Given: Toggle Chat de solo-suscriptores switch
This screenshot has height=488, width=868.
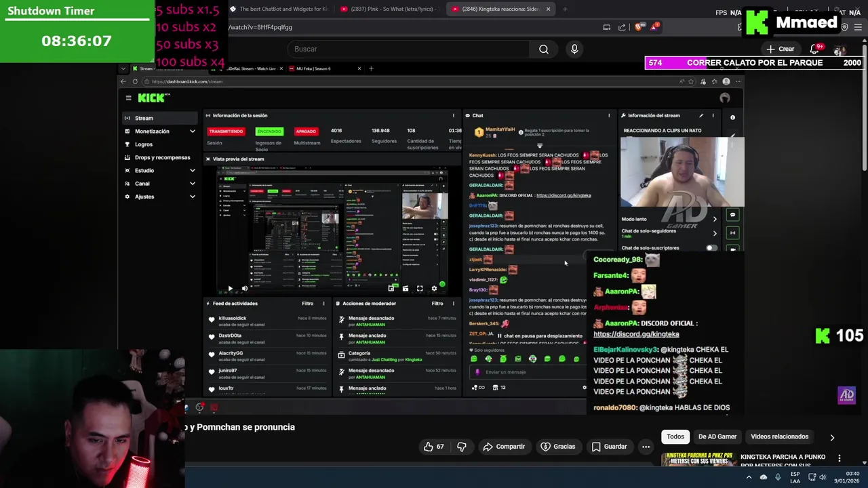Looking at the screenshot, I should tap(710, 248).
